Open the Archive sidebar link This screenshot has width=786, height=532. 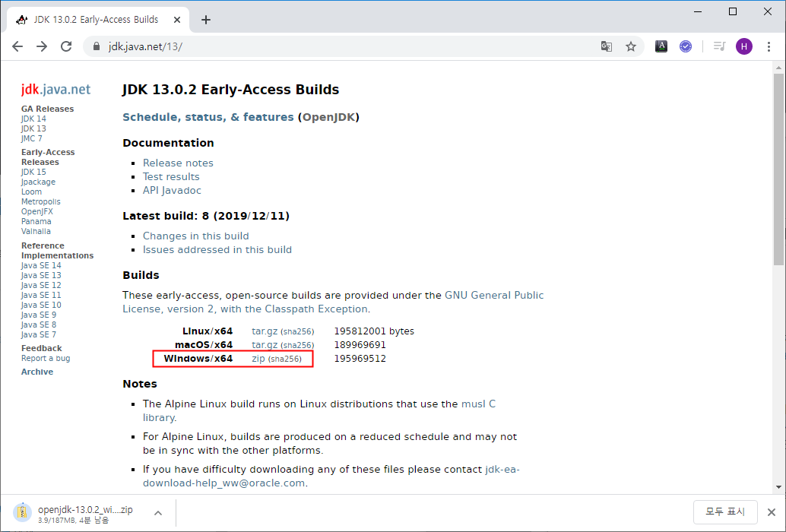[37, 372]
